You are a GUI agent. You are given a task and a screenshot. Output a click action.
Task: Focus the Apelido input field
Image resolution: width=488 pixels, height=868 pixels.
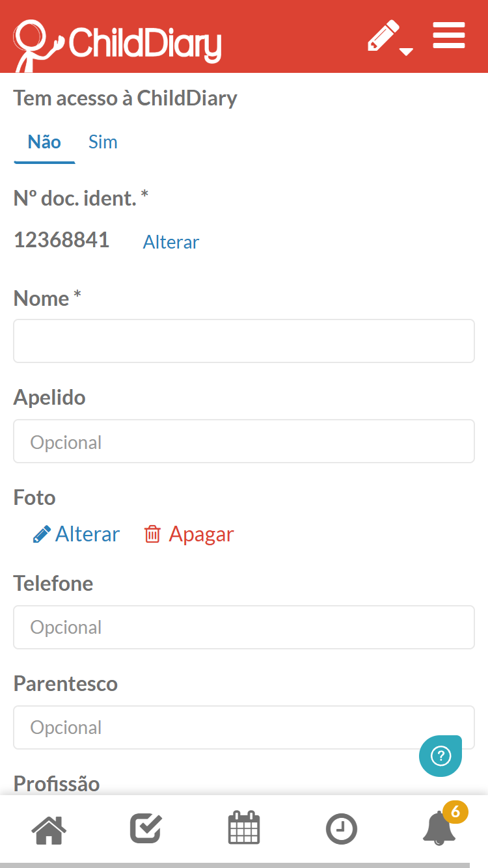click(244, 441)
